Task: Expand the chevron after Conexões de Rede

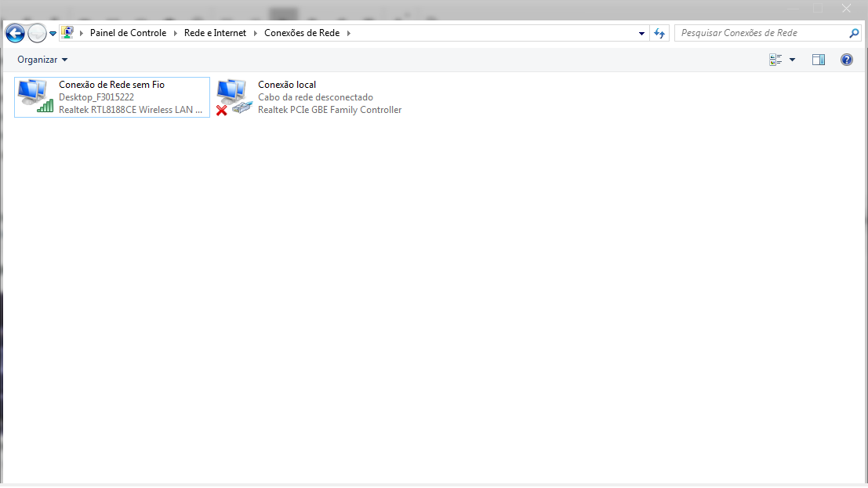Action: click(349, 33)
